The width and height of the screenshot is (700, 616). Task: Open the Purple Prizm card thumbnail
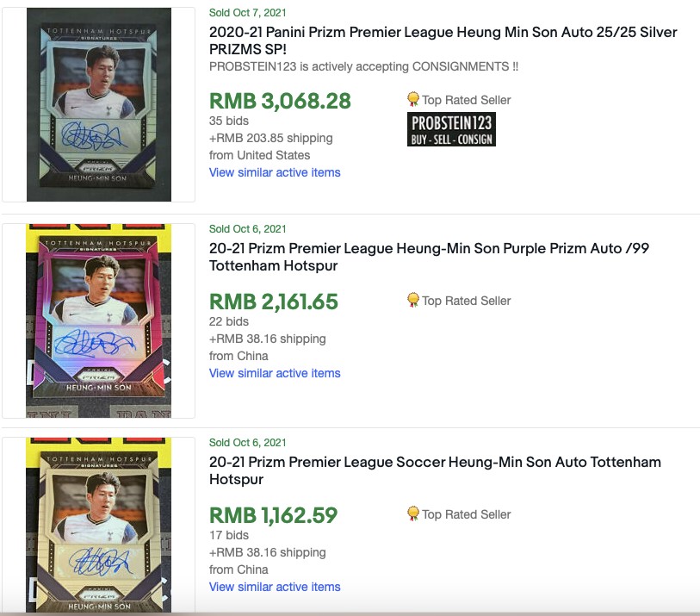click(98, 320)
